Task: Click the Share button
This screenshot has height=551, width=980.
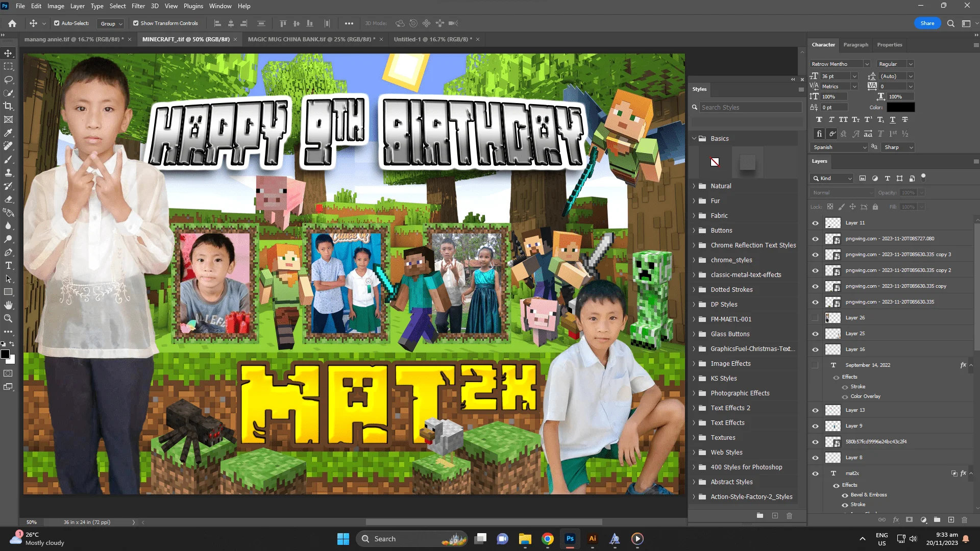Action: click(x=927, y=23)
